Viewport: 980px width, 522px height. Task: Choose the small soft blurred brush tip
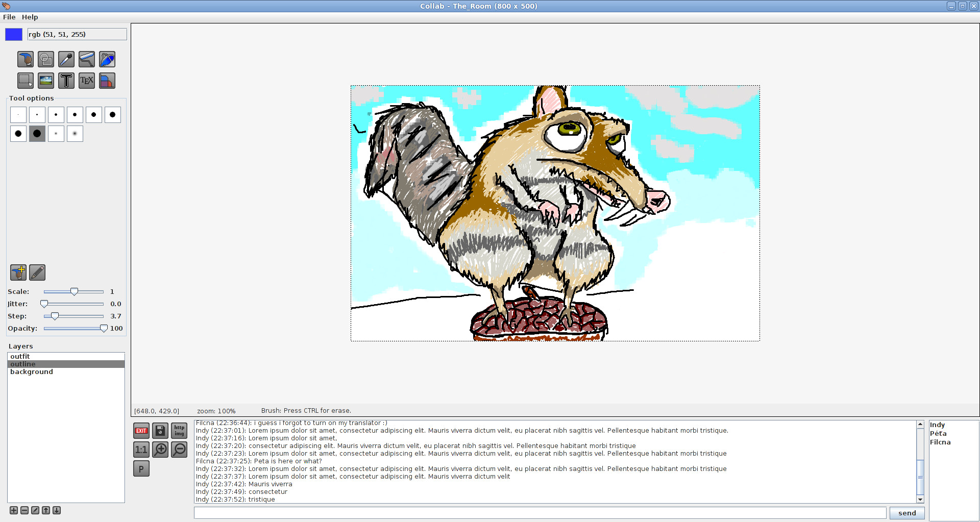point(56,134)
